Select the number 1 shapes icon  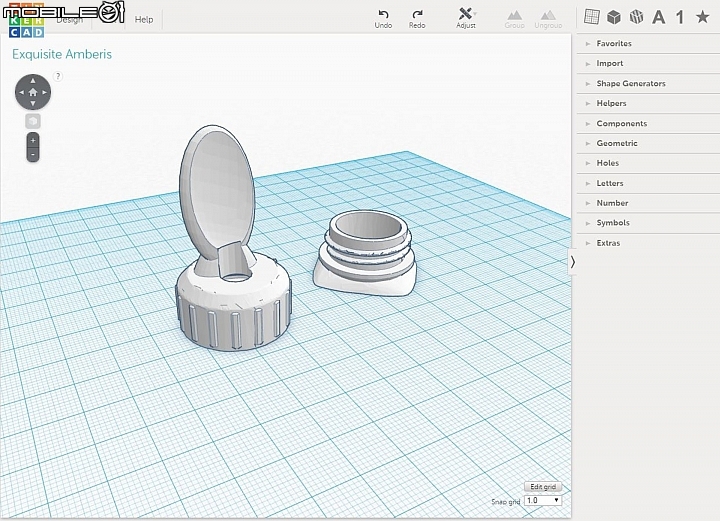click(680, 17)
